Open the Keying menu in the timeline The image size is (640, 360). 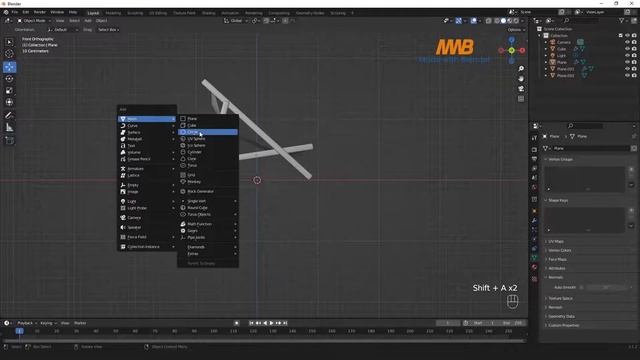pyautogui.click(x=48, y=323)
